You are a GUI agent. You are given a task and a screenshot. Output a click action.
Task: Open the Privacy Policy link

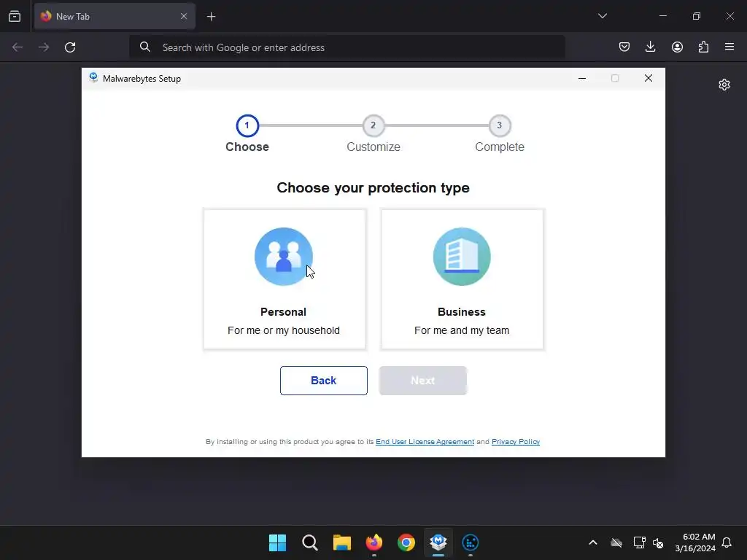click(x=516, y=442)
